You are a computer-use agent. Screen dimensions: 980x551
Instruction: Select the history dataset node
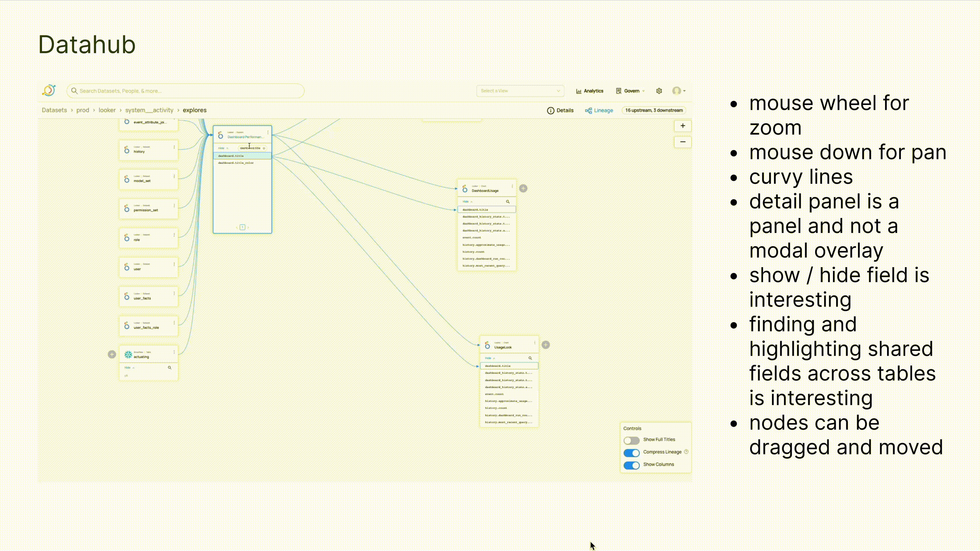pyautogui.click(x=148, y=150)
